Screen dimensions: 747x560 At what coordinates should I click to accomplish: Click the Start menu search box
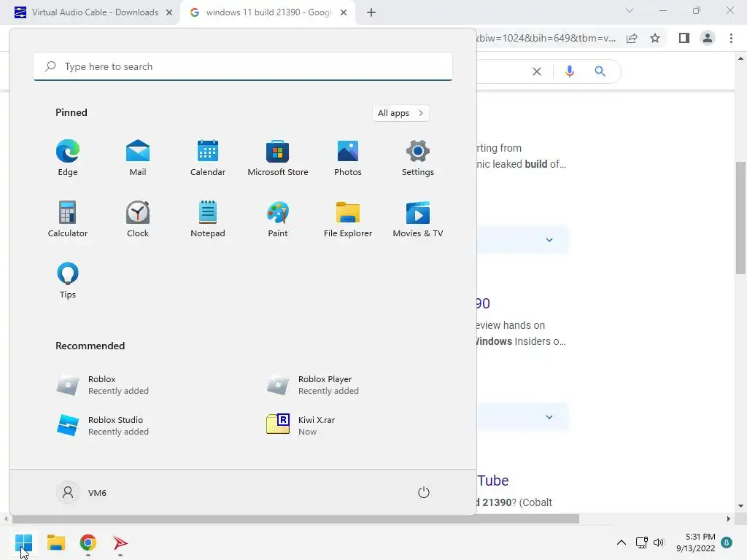tap(243, 66)
